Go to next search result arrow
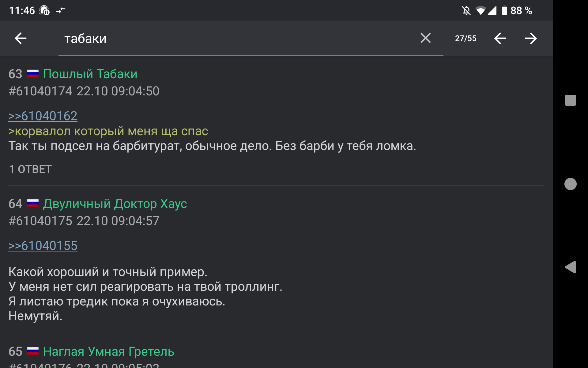 point(530,38)
